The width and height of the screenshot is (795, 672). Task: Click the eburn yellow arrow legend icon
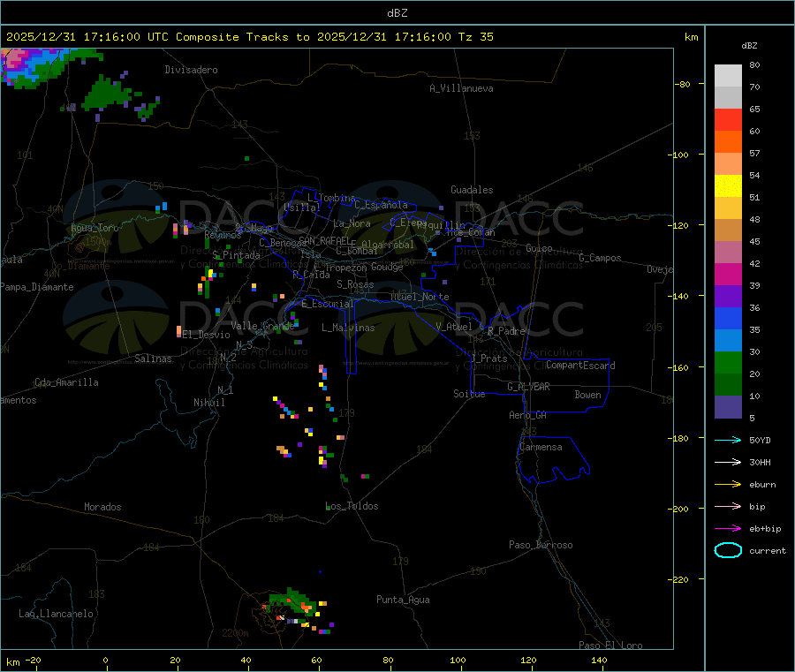pos(728,485)
